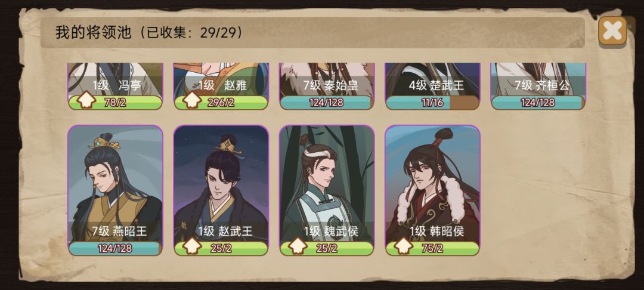
Task: Select 楚武王 progress bar 11/16
Action: coord(432,103)
